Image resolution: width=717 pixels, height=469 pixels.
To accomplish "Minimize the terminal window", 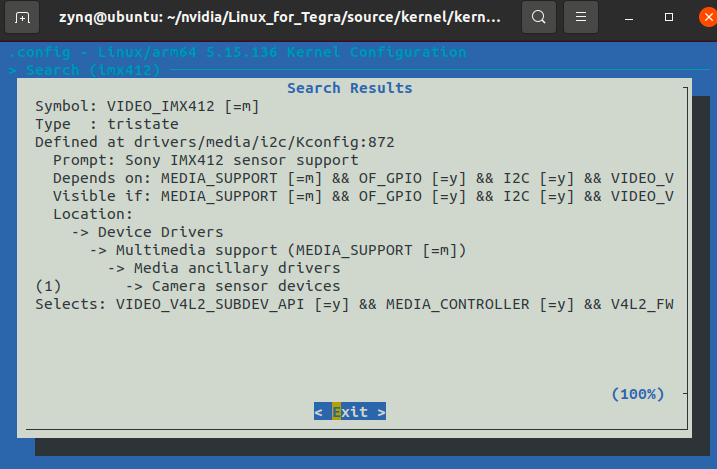I will 629,17.
